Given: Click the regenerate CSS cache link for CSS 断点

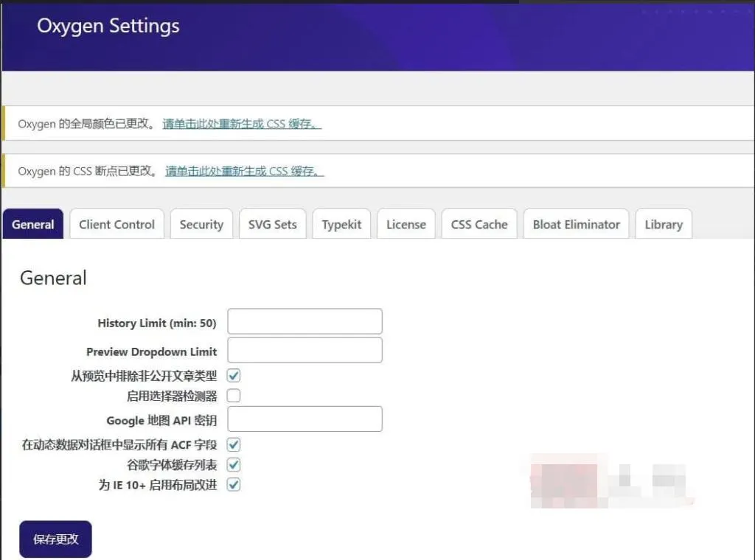Looking at the screenshot, I should click(x=245, y=171).
